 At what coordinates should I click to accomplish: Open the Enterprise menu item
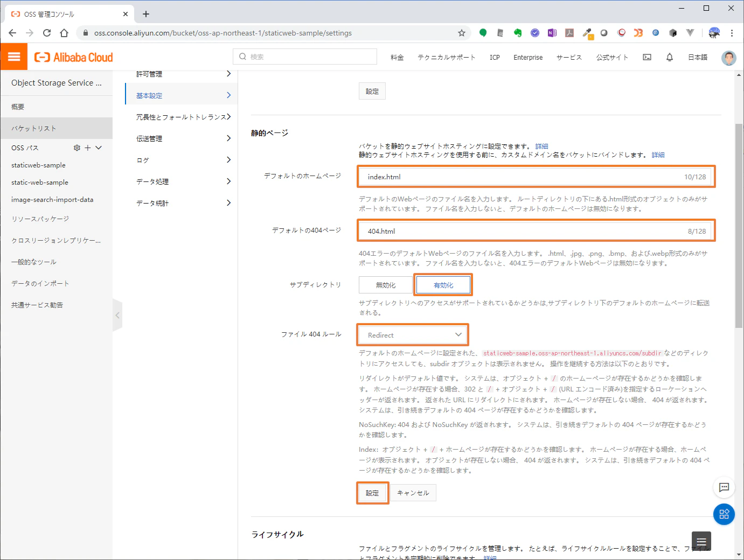528,57
